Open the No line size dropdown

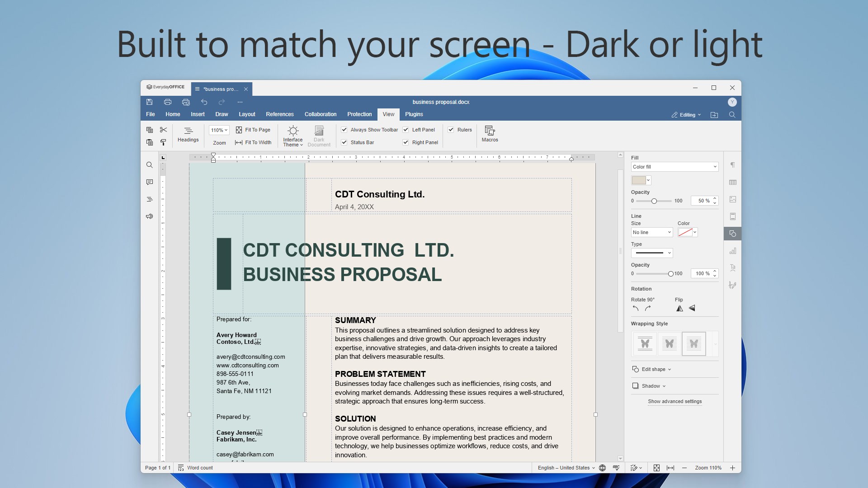[x=652, y=232]
